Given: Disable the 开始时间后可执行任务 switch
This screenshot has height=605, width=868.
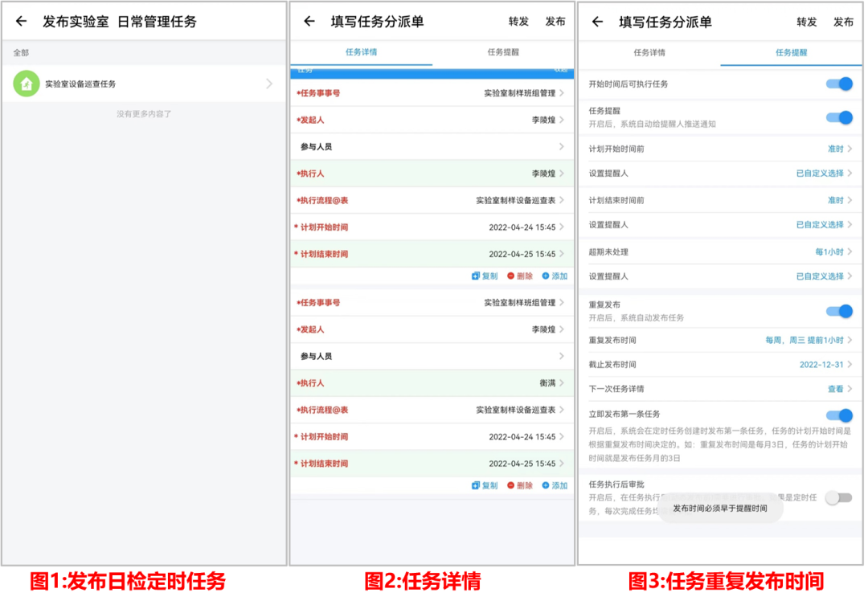Looking at the screenshot, I should pos(839,84).
